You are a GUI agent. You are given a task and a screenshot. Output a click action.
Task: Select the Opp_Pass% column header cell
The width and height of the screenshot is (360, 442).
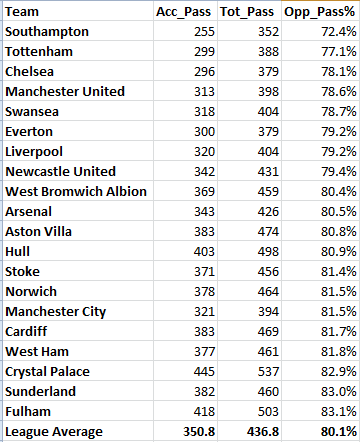pyautogui.click(x=320, y=12)
